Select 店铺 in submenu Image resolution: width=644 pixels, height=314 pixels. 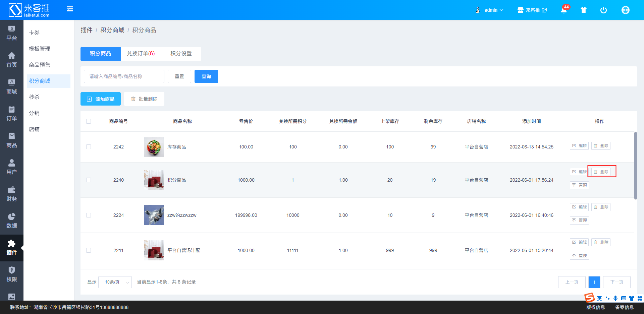click(49, 129)
